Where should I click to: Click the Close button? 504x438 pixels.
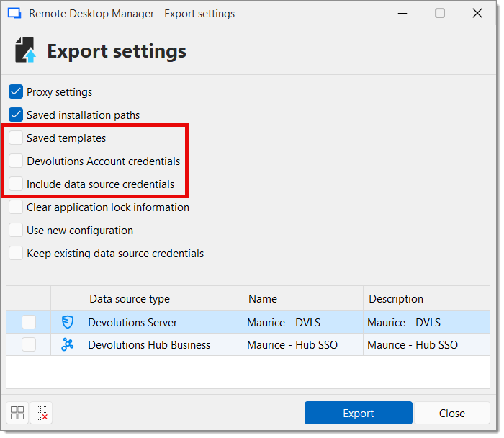[451, 414]
